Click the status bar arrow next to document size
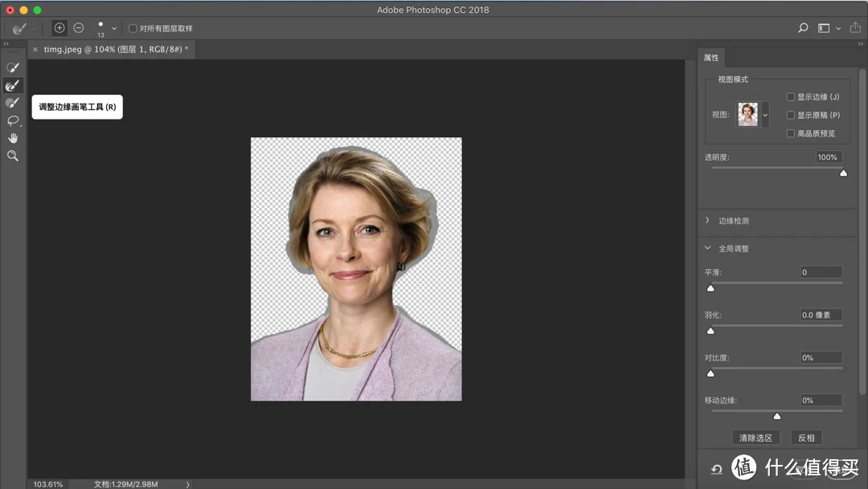This screenshot has height=489, width=868. 187,484
